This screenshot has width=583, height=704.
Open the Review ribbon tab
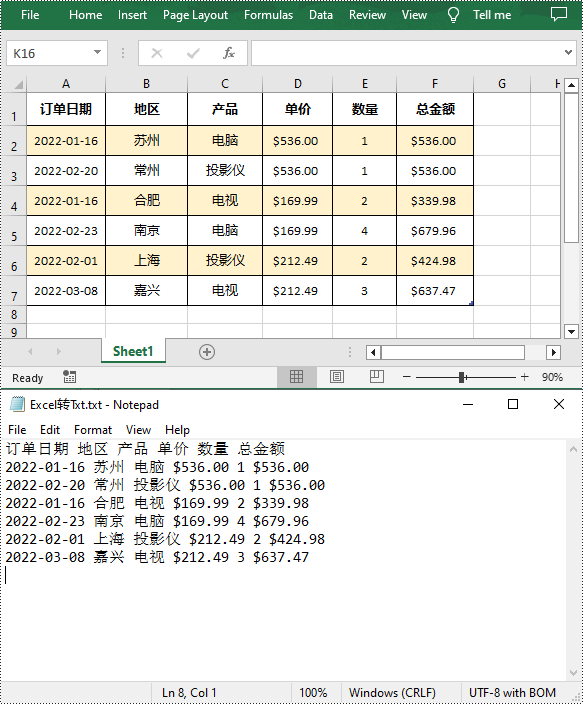pos(367,15)
